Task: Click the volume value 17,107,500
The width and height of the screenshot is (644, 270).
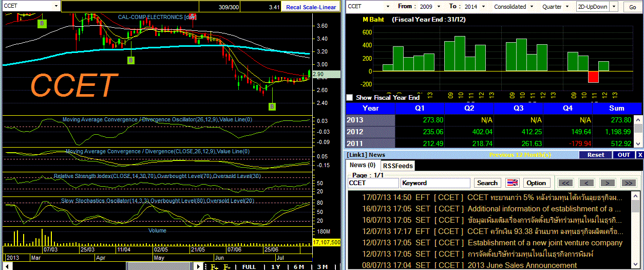Action: point(327,242)
